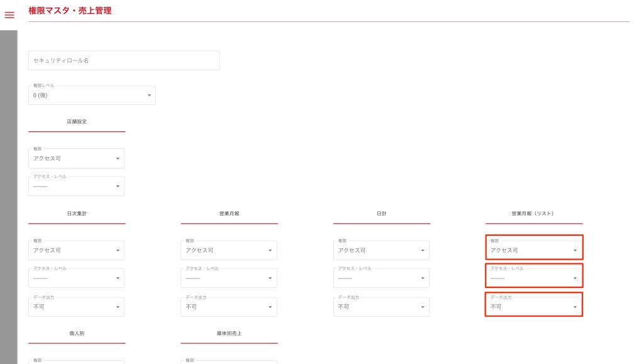Expand アクセス・レベル dropdown under 日次集計
The width and height of the screenshot is (644, 364).
pyautogui.click(x=76, y=279)
